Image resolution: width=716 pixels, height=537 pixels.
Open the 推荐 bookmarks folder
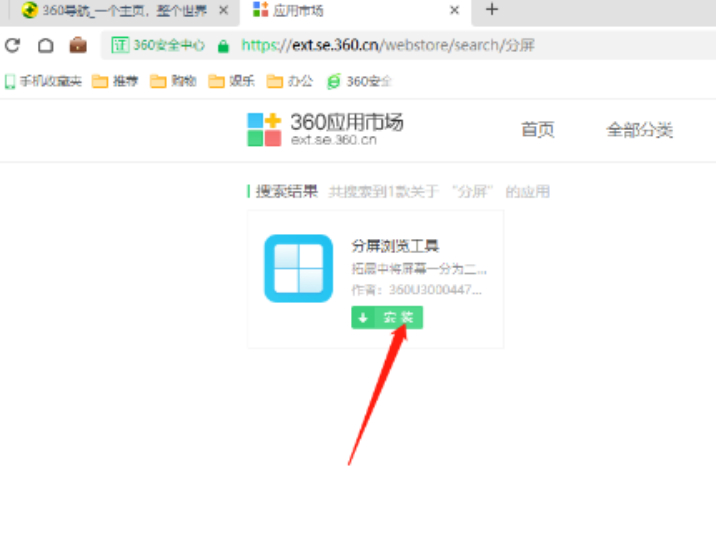pyautogui.click(x=115, y=81)
